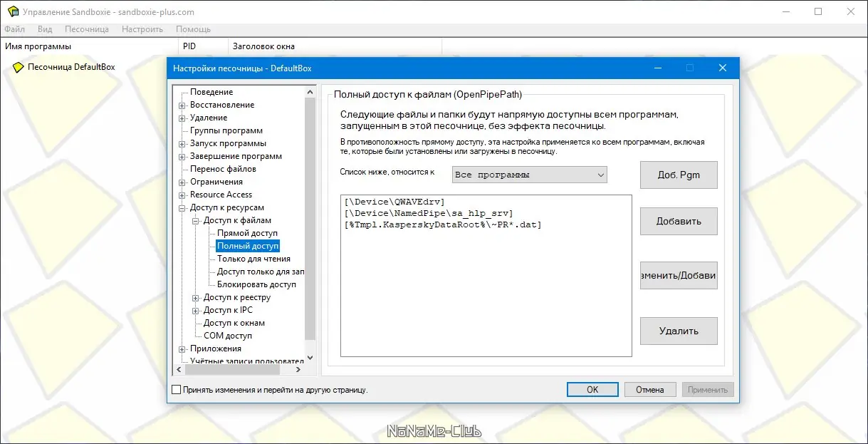
Task: Select the KasperskyDataRoot ~PR*.dat entry
Action: (x=442, y=224)
